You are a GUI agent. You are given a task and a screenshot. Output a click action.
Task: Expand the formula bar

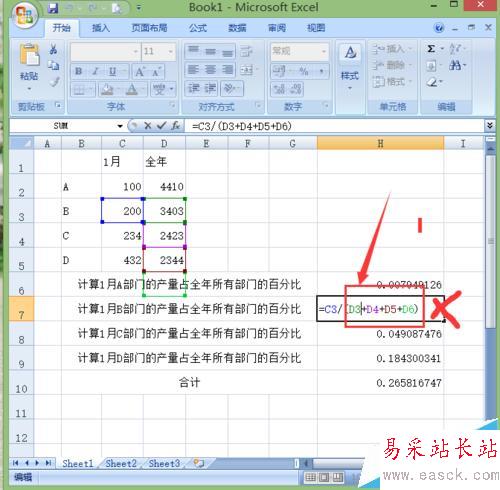(x=490, y=125)
